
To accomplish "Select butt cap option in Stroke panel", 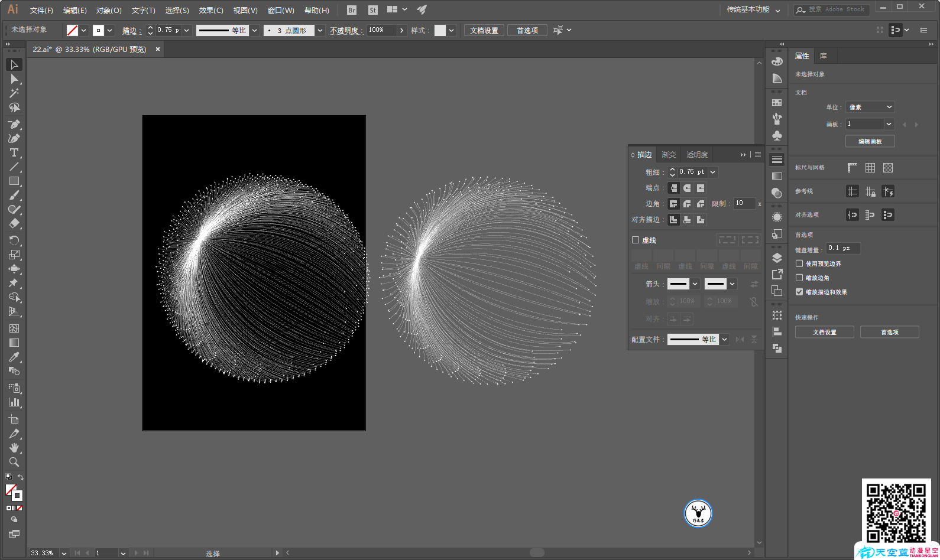I will [673, 188].
